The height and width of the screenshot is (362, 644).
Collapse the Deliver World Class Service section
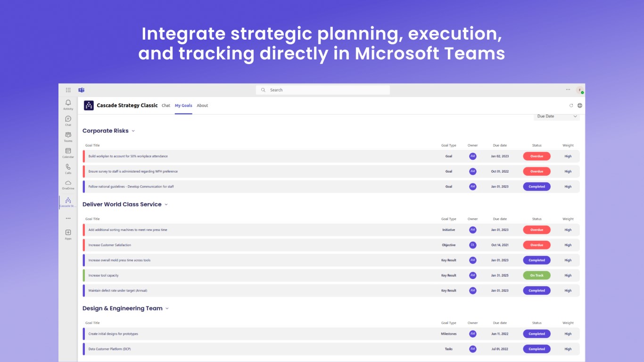(x=166, y=205)
